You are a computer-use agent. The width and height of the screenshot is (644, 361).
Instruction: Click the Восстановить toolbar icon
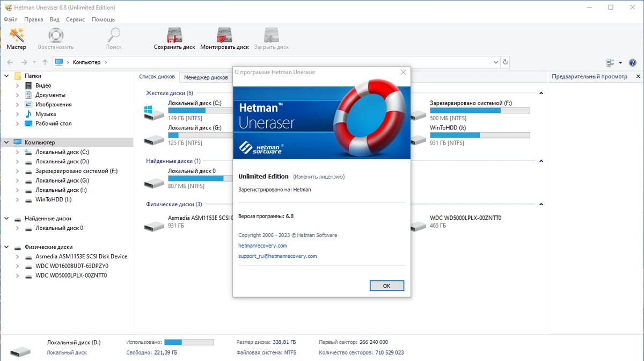click(55, 39)
